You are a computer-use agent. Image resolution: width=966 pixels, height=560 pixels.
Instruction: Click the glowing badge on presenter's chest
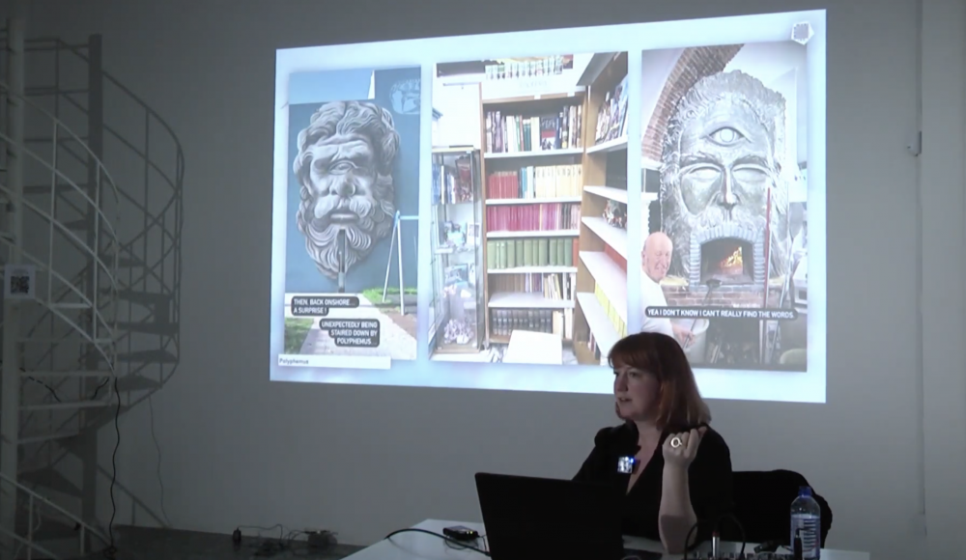click(627, 463)
